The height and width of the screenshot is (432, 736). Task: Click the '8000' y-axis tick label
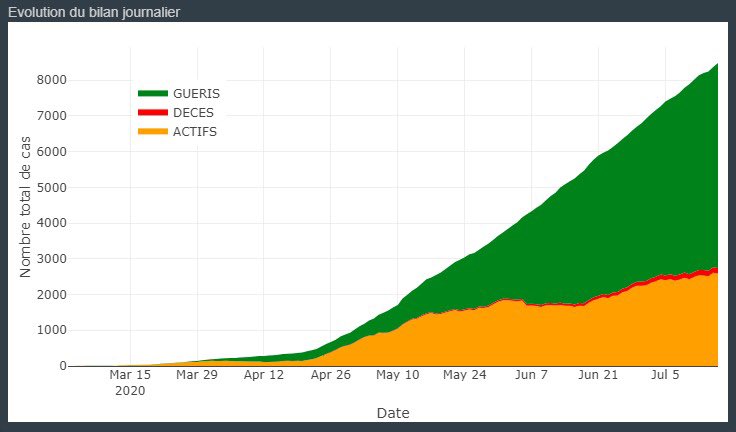(52, 80)
